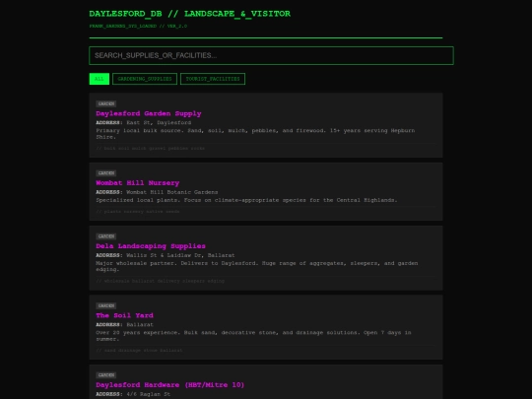Click keyword line under Dela Landscaping Supplies
Screen dimensions: 532x399
(161, 281)
